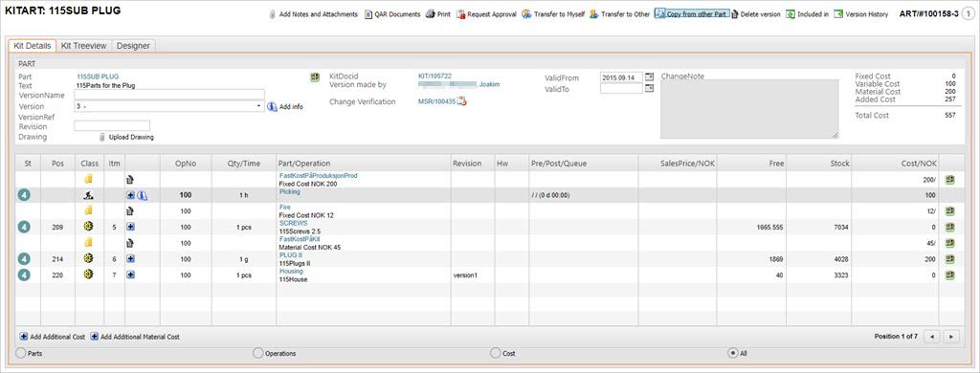Click the plus icon in the PLUG II row
This screenshot has width=980, height=373.
pos(130,258)
